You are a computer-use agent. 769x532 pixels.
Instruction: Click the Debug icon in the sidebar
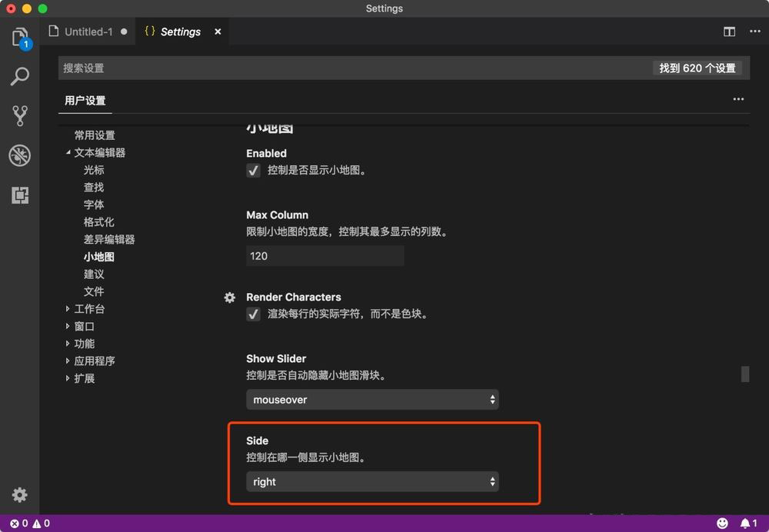[x=20, y=155]
